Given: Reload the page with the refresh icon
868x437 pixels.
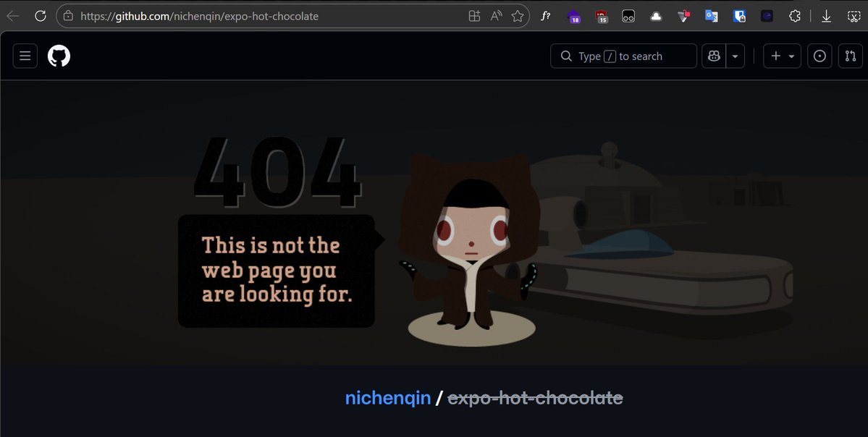Looking at the screenshot, I should click(x=41, y=16).
